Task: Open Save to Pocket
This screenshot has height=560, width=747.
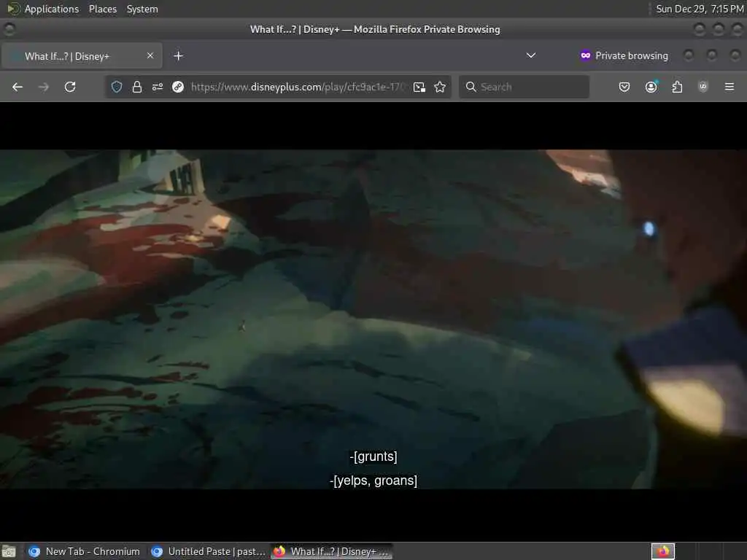Action: (624, 87)
